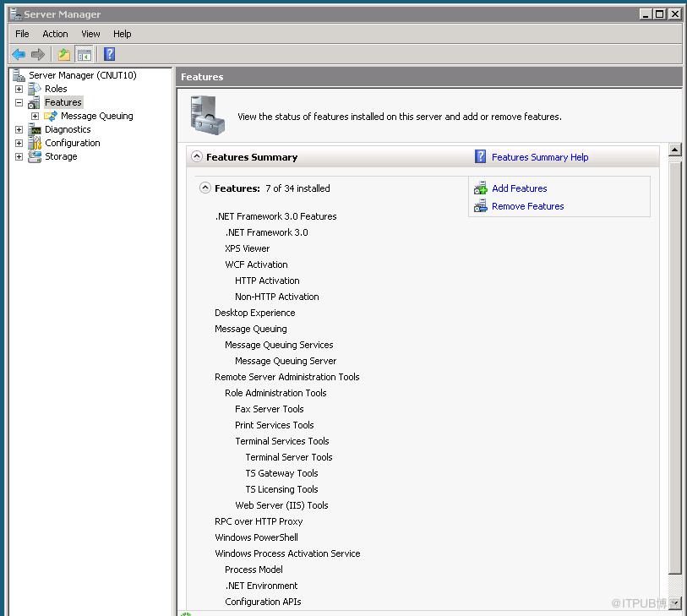Open the Remove Features link

click(527, 206)
